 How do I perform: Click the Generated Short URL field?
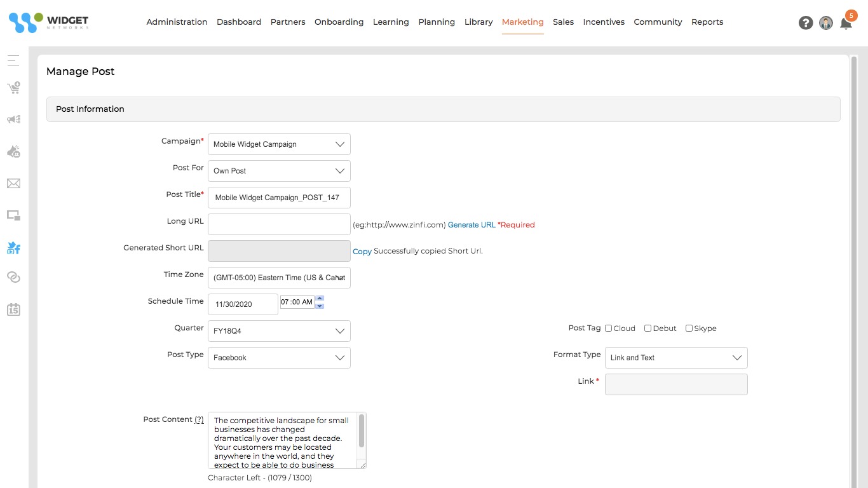point(279,251)
